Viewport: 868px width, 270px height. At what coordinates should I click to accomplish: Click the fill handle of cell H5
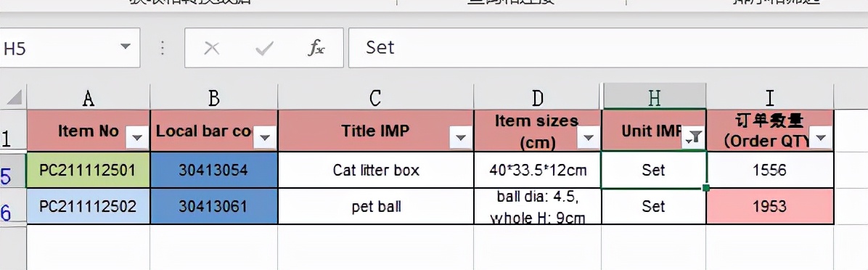pos(706,188)
